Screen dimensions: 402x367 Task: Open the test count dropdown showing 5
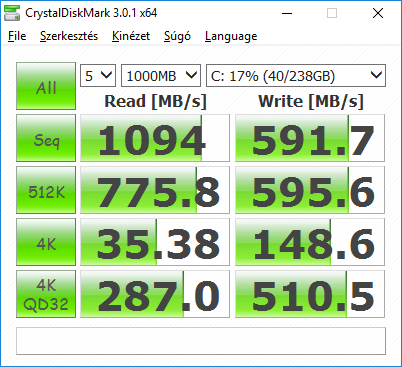click(98, 76)
